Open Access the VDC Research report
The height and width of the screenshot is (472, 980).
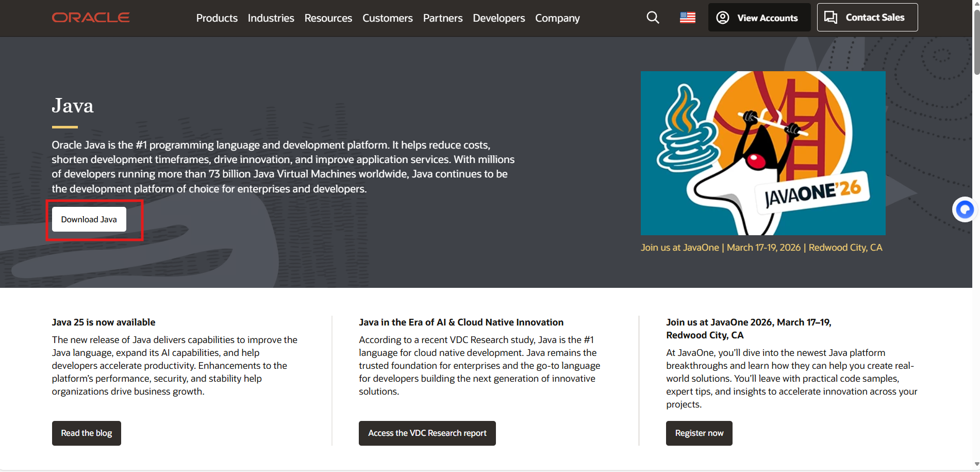click(427, 433)
